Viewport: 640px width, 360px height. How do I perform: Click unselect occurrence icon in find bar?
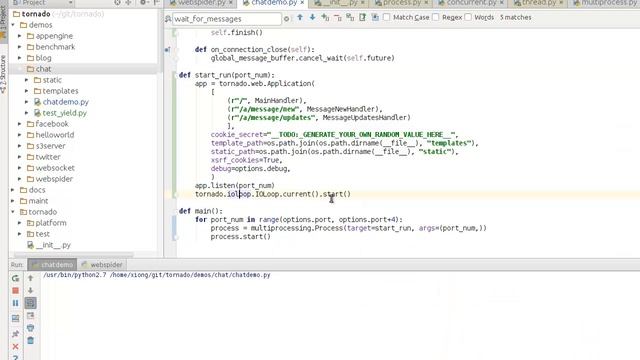point(338,18)
